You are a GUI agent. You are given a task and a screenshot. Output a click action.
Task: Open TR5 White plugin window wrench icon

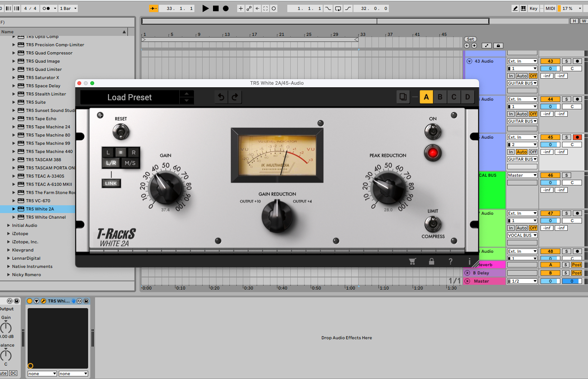click(x=44, y=301)
